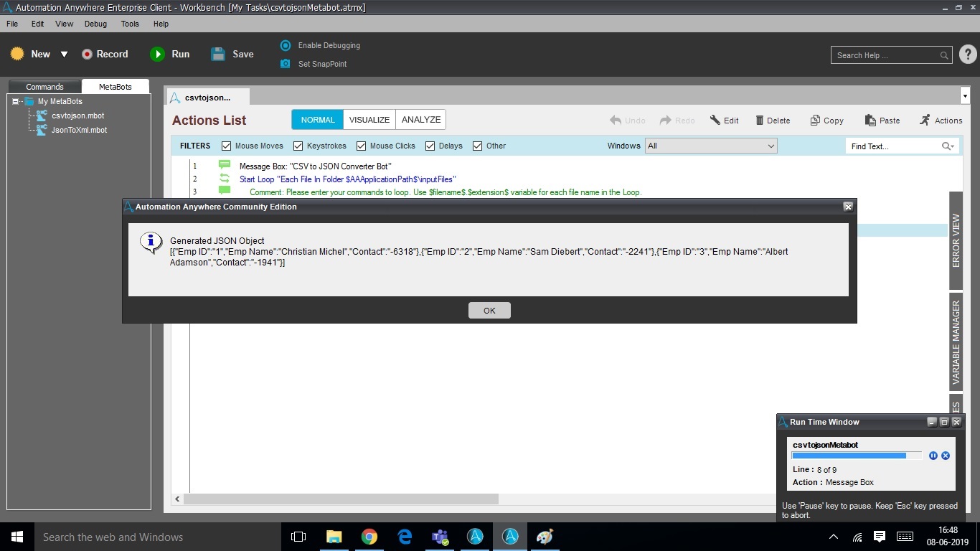Click the Set SnapPoint camera icon

[286, 64]
